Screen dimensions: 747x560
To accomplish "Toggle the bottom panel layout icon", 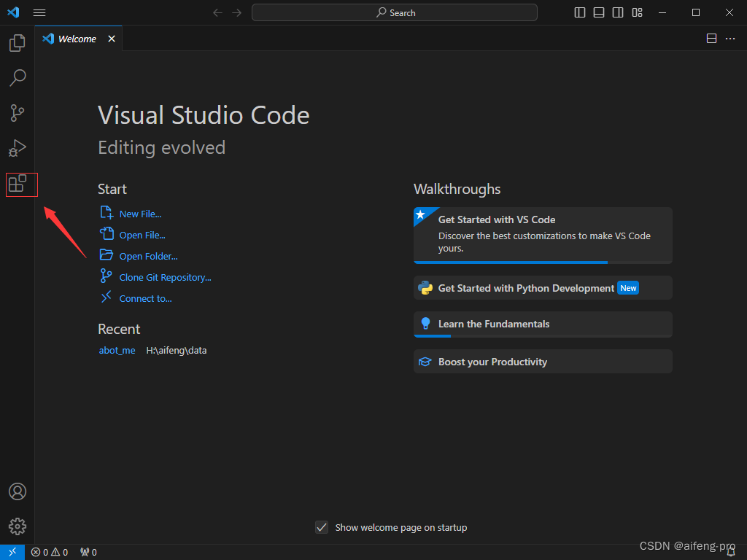I will 599,13.
